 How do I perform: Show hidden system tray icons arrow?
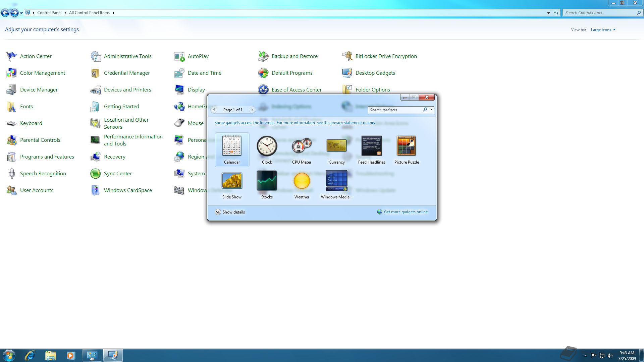(586, 356)
